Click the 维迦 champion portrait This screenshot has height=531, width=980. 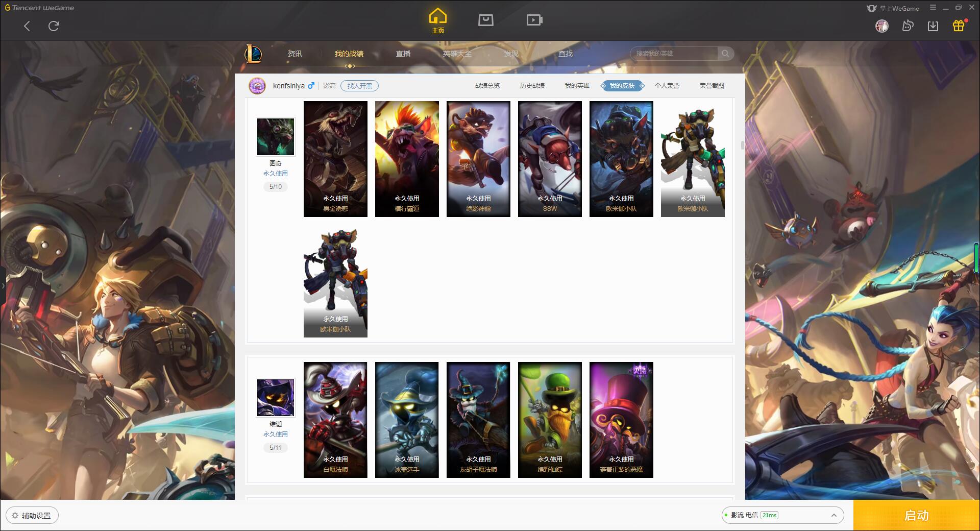276,398
